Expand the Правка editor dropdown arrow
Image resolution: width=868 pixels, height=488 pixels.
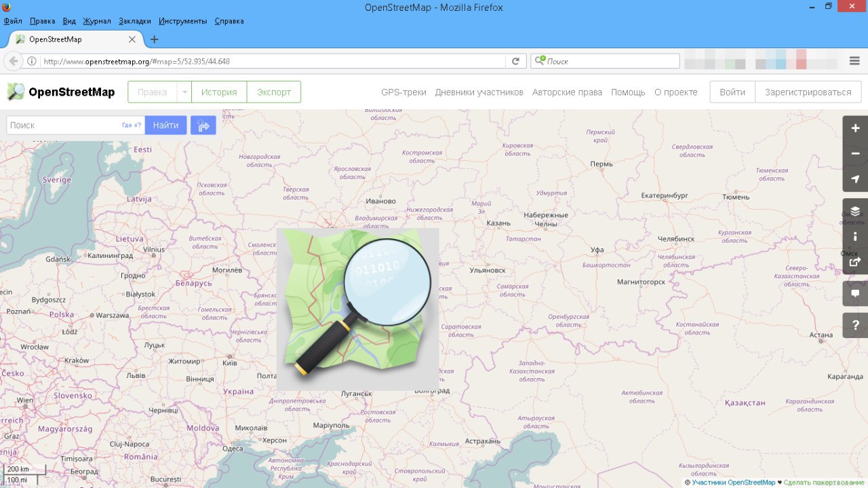[184, 92]
